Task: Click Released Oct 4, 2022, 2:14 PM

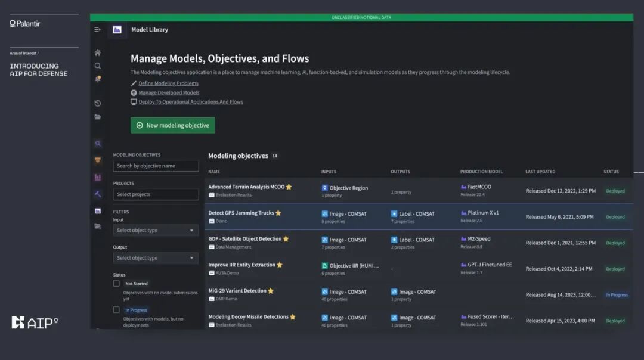Action: point(559,269)
